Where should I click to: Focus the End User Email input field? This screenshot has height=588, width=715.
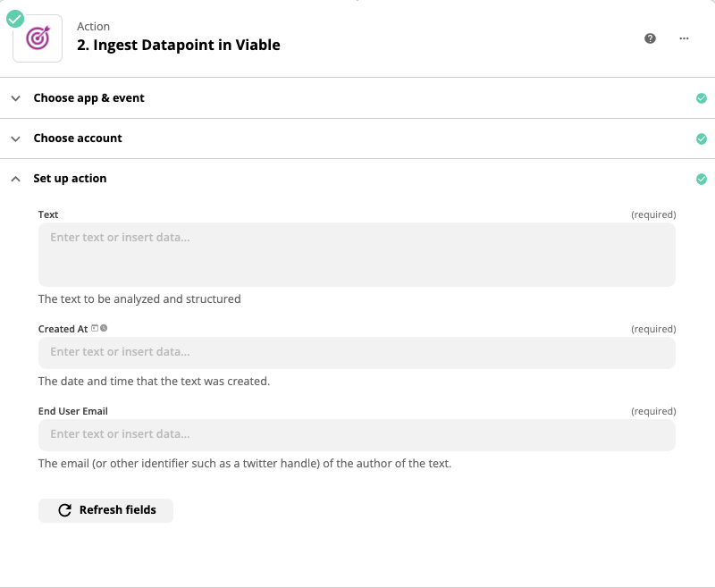click(357, 435)
